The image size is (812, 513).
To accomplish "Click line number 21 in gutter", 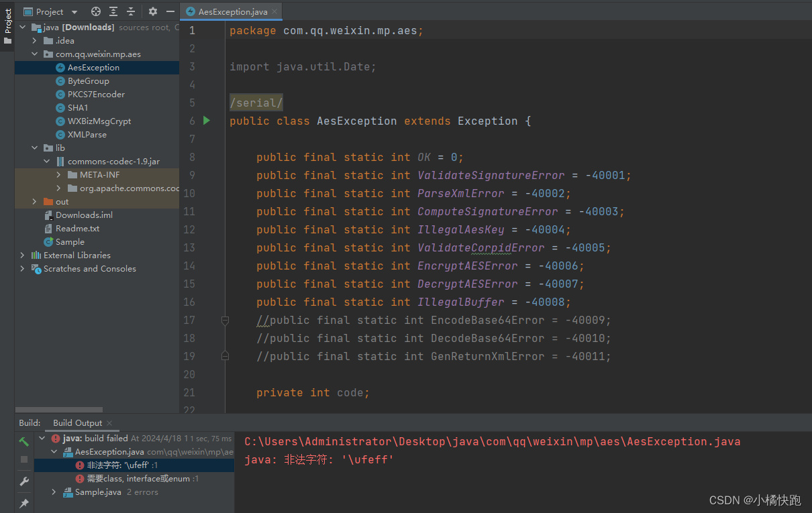I will tap(189, 393).
